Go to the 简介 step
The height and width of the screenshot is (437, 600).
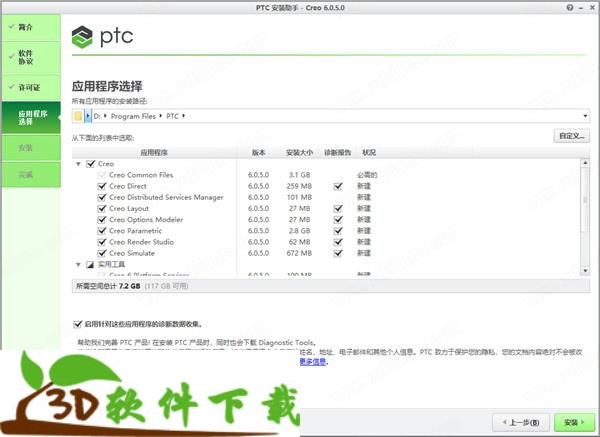[31, 28]
